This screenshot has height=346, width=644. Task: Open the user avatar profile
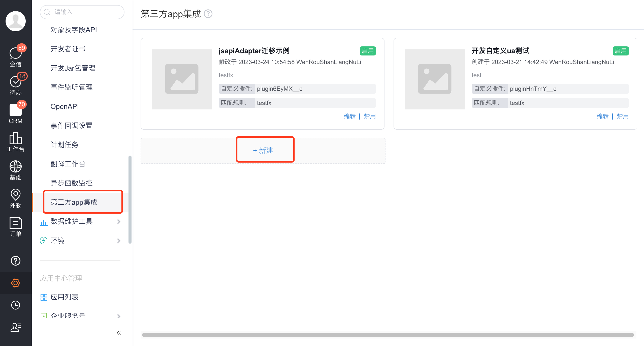click(16, 21)
